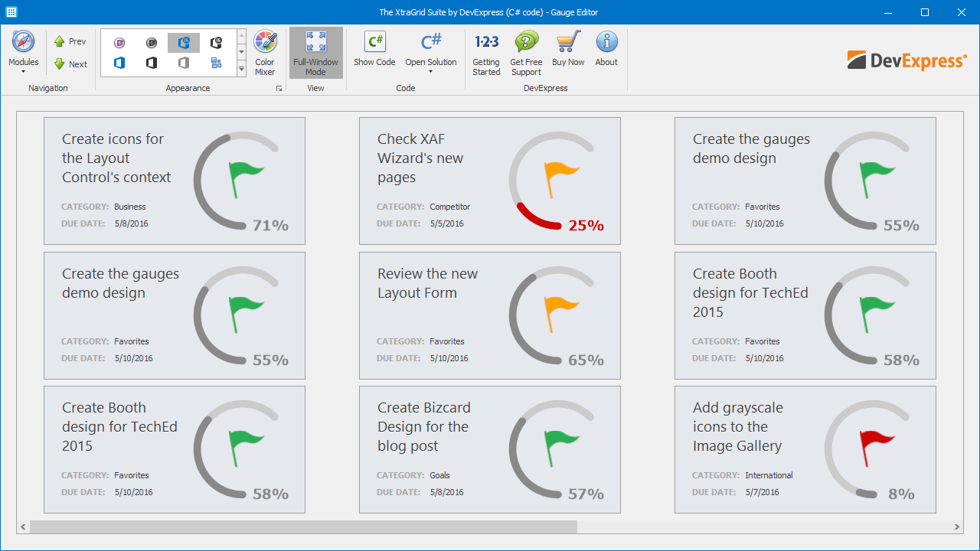Click the due date 5/5/2016
This screenshot has width=980, height=551.
pos(447,224)
